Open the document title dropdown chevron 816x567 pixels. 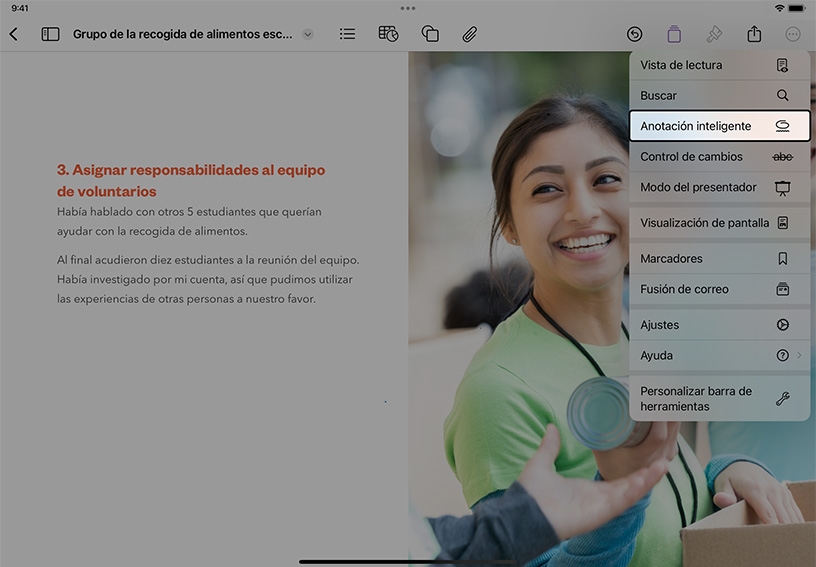(308, 34)
